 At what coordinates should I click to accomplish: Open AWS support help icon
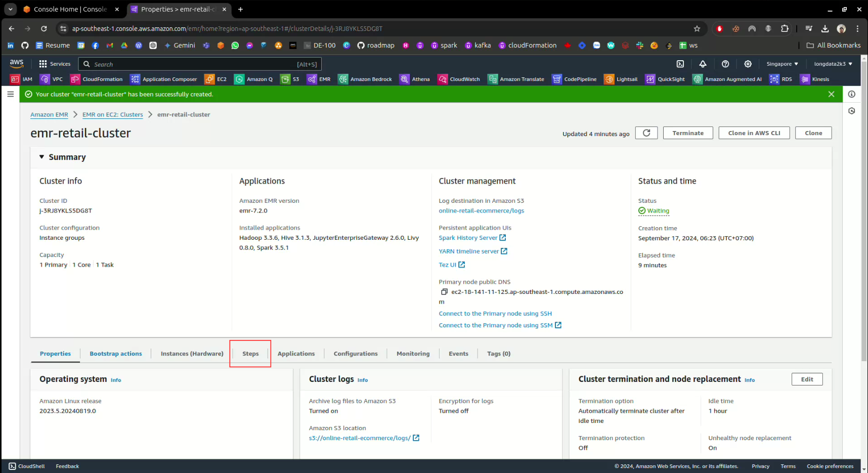[725, 64]
